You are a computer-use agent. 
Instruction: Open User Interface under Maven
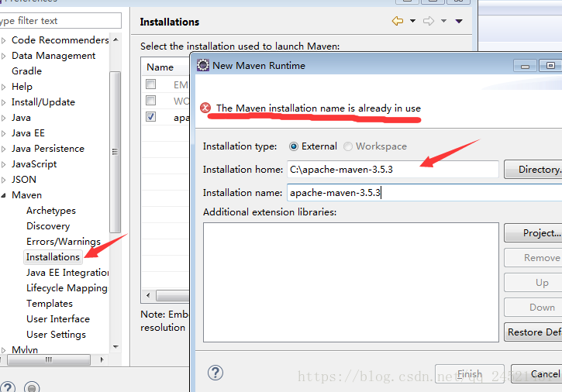(x=58, y=319)
